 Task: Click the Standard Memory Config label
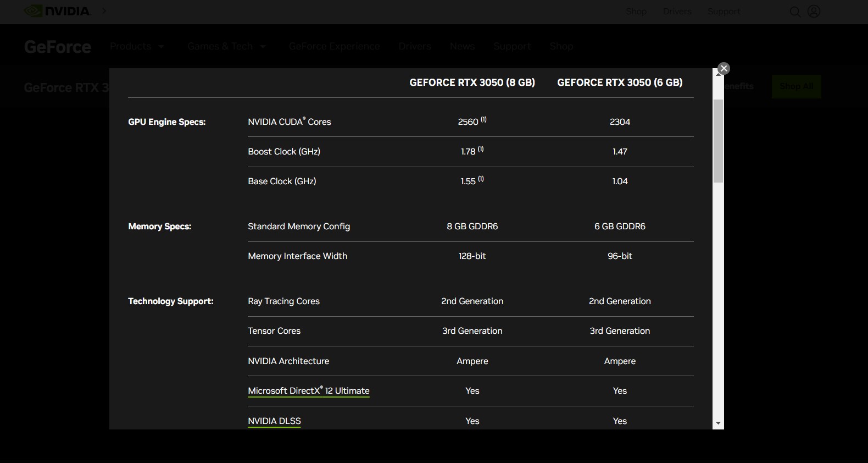coord(299,227)
